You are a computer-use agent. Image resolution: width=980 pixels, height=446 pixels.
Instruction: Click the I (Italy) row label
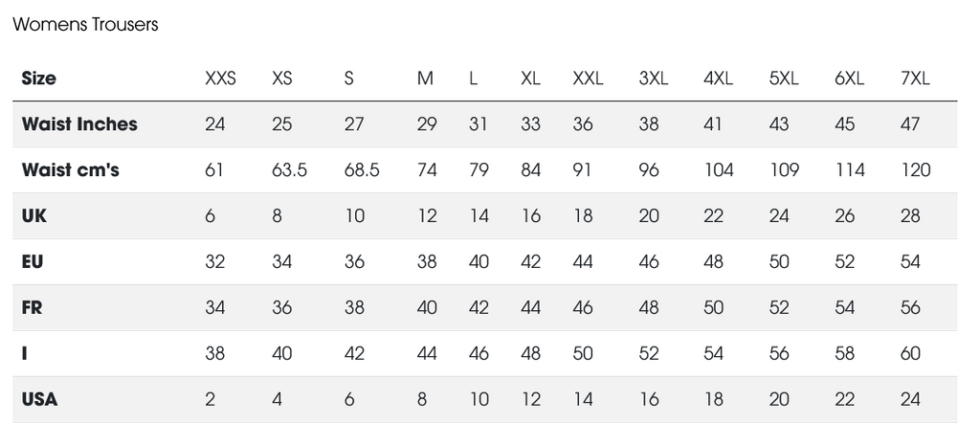[x=25, y=354]
